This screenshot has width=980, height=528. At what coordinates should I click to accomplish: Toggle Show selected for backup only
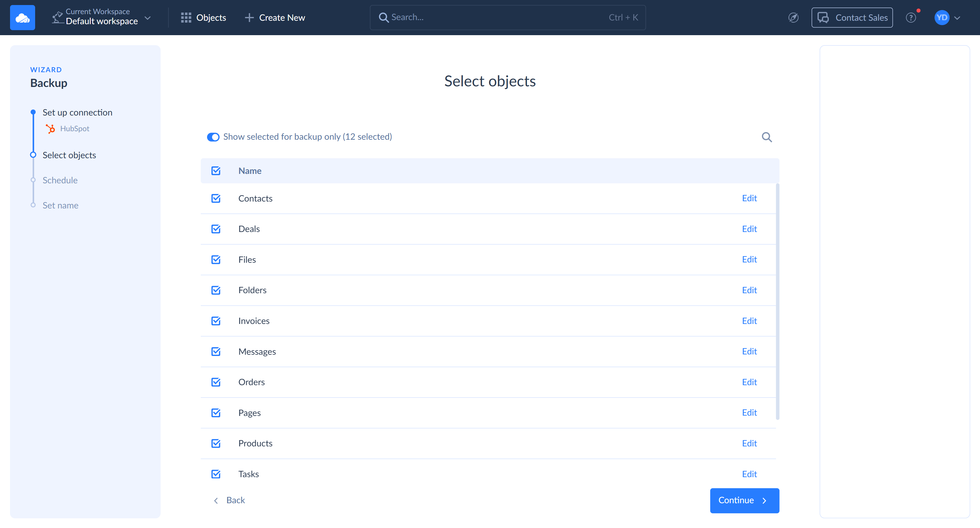(213, 137)
